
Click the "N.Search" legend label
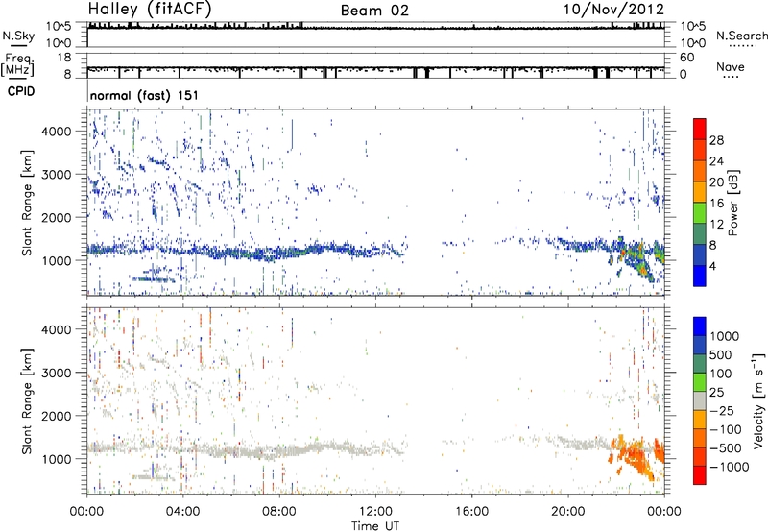click(x=742, y=36)
